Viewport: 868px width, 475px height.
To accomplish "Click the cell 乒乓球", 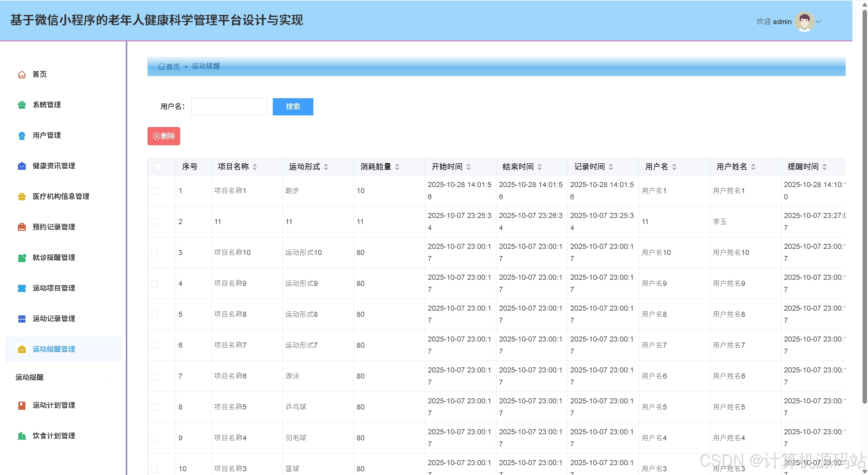I will 296,407.
